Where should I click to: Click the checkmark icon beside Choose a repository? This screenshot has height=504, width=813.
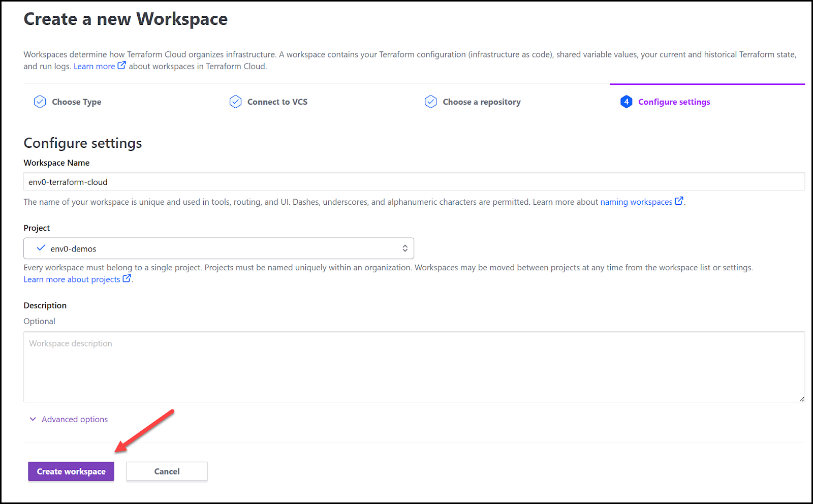tap(430, 102)
